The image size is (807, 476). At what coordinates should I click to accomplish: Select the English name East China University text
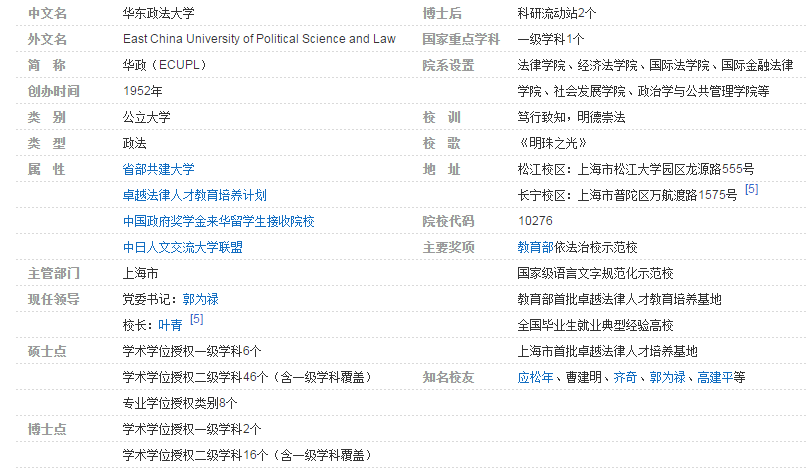259,39
